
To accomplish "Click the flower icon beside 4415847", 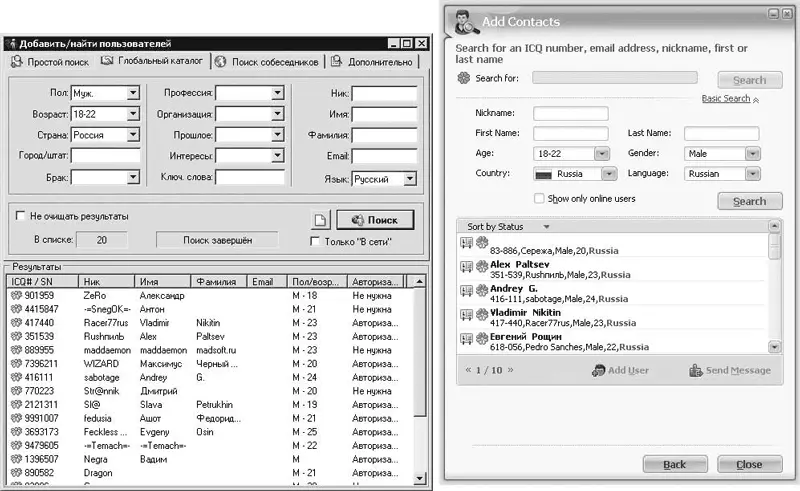I will click(16, 309).
